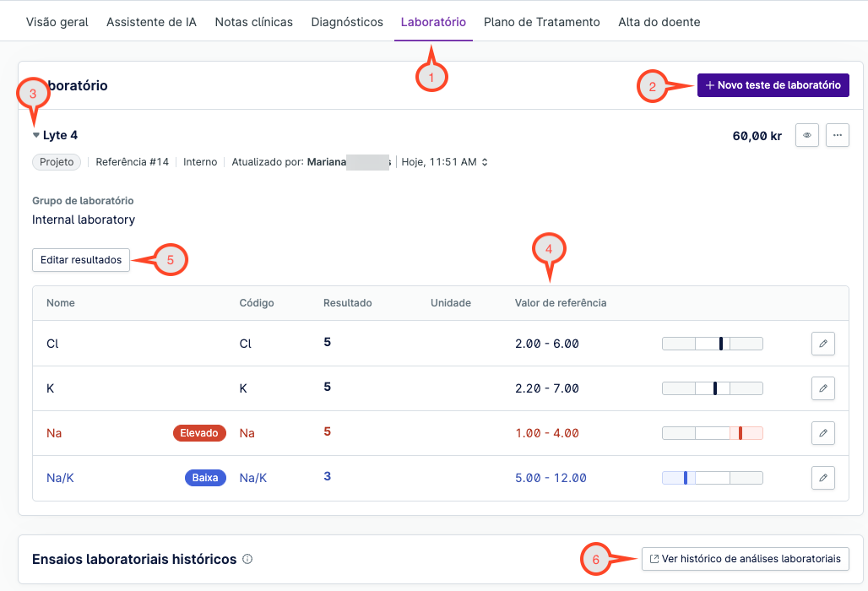Click the Referência #14 label
The height and width of the screenshot is (591, 868).
[132, 162]
